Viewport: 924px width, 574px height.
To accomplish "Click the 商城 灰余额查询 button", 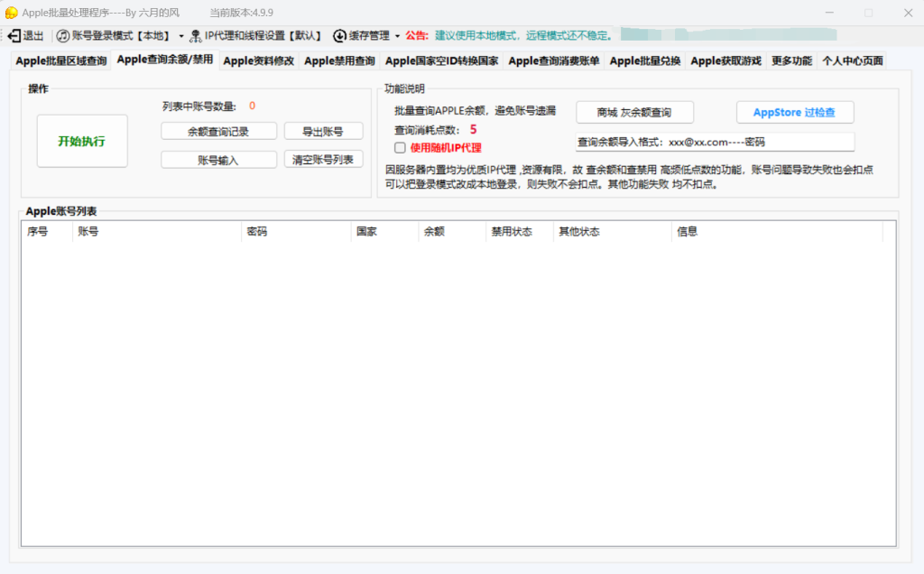I will coord(634,113).
